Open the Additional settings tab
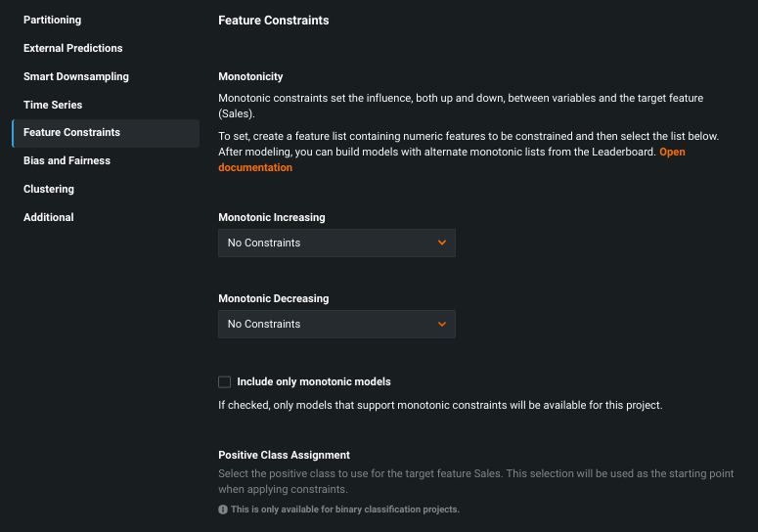 pyautogui.click(x=49, y=217)
